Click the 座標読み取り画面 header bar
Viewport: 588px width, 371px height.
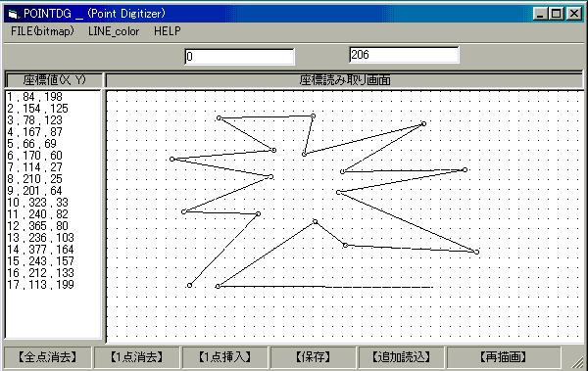click(345, 80)
